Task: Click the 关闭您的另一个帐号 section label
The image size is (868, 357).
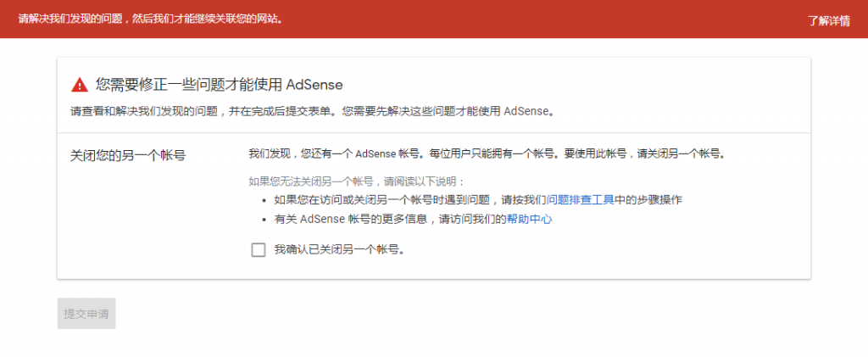Action: tap(128, 155)
